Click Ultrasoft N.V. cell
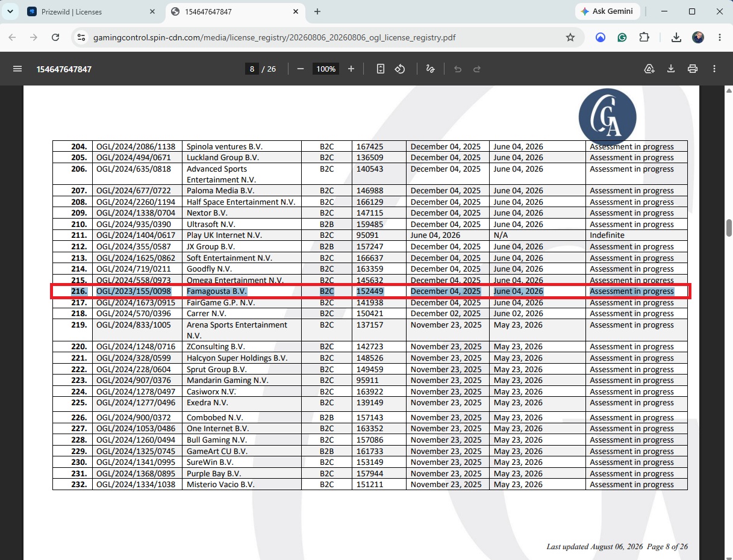This screenshot has height=560, width=733. tap(242, 224)
